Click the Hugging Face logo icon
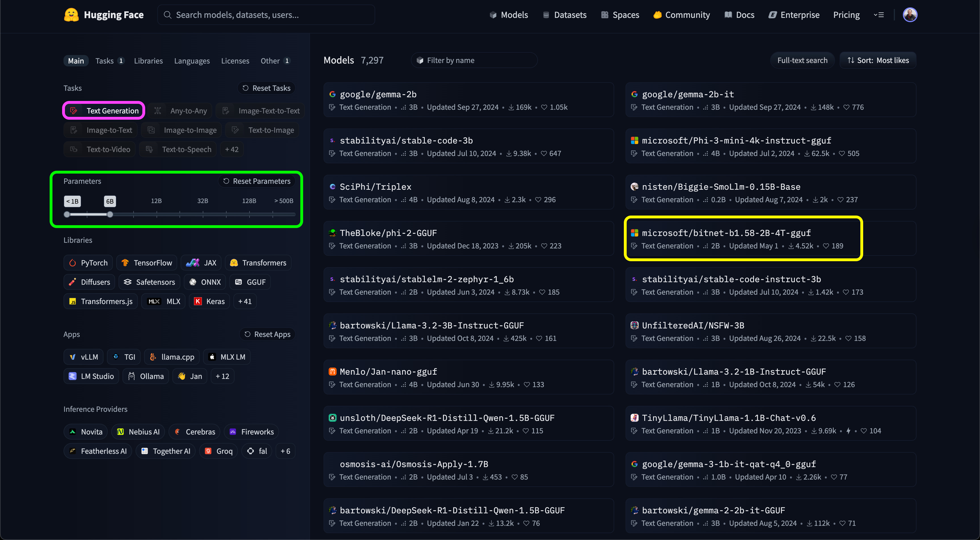Viewport: 980px width, 540px height. pyautogui.click(x=71, y=15)
